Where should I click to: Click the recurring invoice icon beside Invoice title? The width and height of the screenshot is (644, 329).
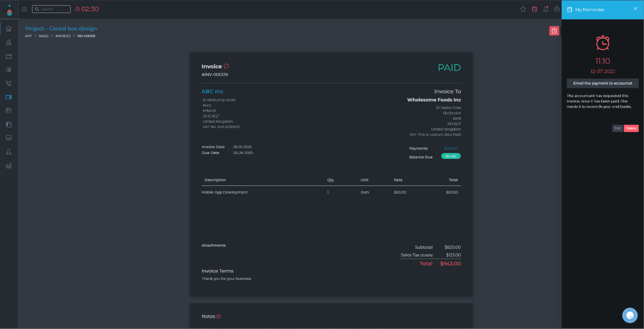[x=226, y=66]
